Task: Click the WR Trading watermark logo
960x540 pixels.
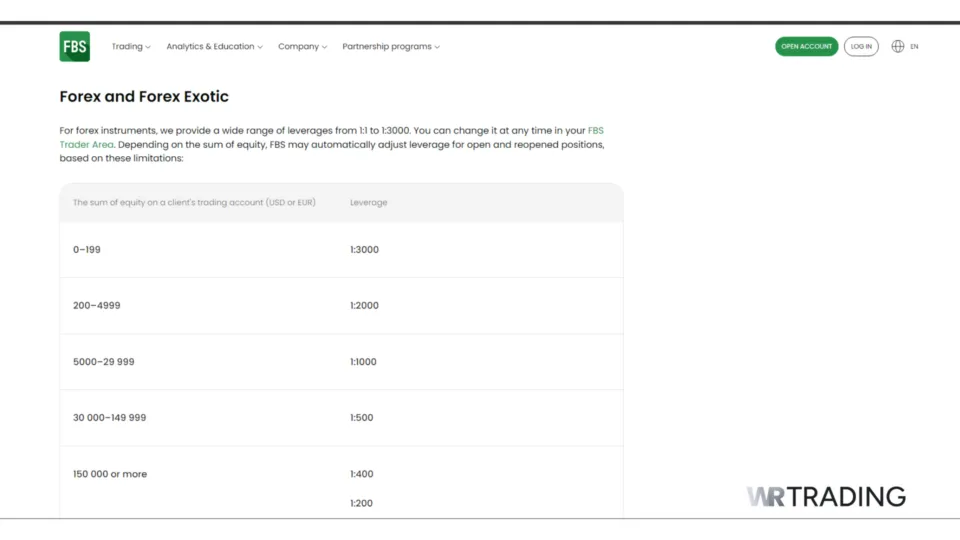Action: coord(826,496)
